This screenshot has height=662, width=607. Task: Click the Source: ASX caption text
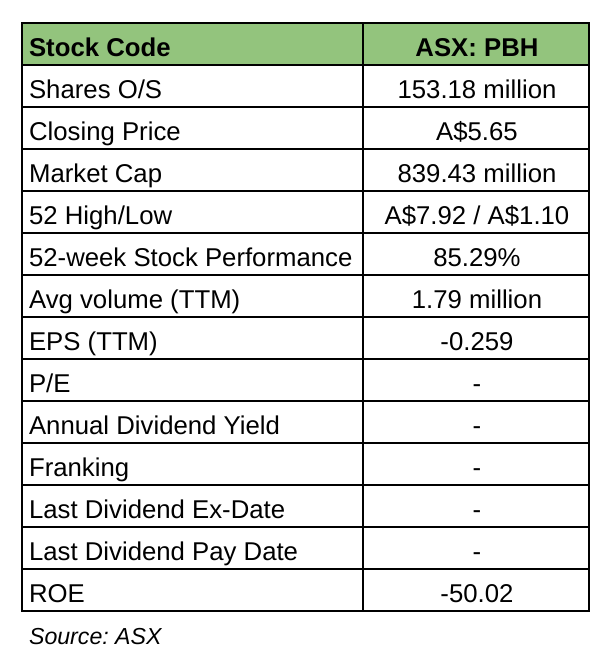tap(95, 636)
